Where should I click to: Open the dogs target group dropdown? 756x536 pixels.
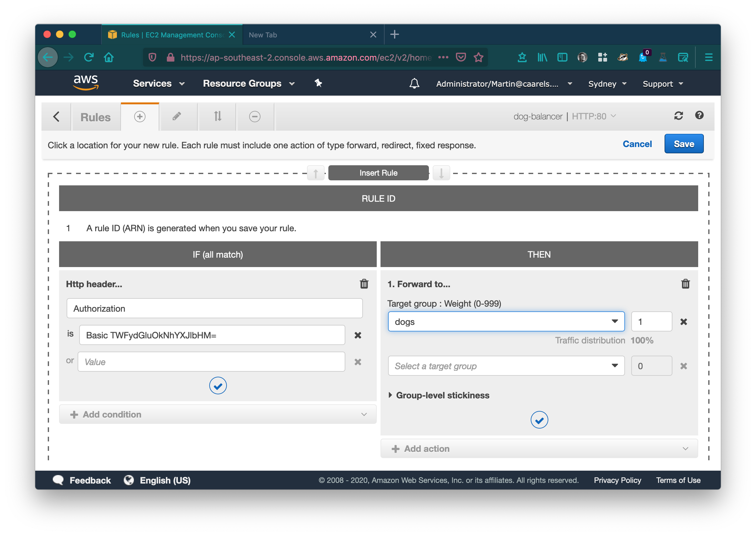click(506, 321)
